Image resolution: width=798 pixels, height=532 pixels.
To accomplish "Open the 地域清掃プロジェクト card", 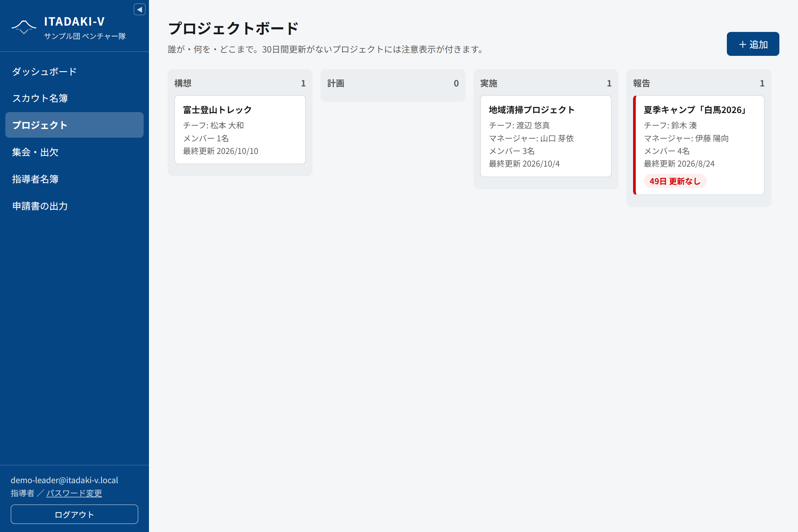I will 546,136.
